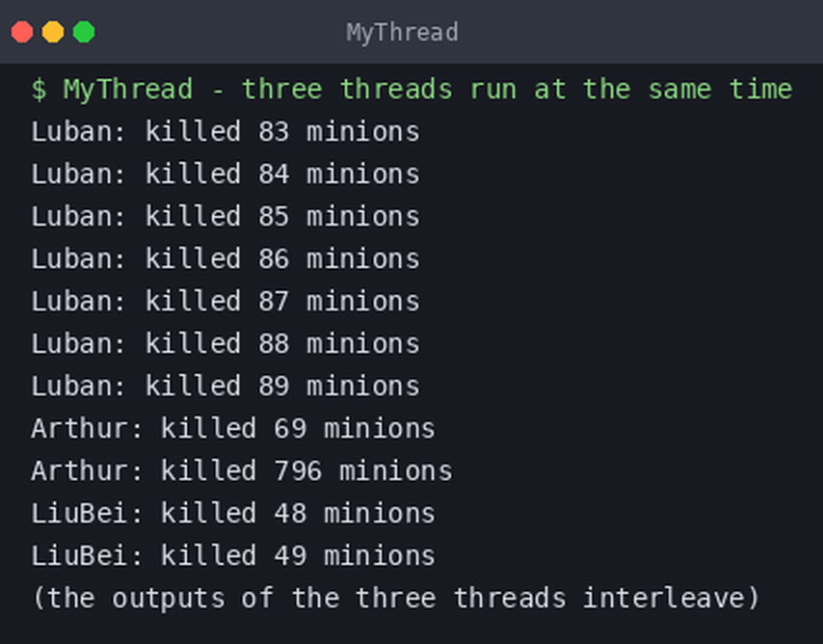Click the number 796 in Arthur's output
The image size is (823, 644).
(298, 471)
